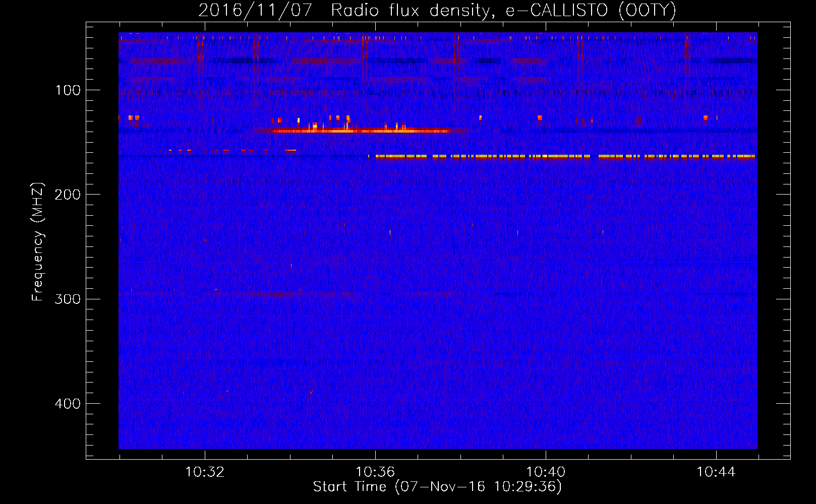Click the 10:44 time tick label
Image resolution: width=816 pixels, height=504 pixels.
coord(716,472)
